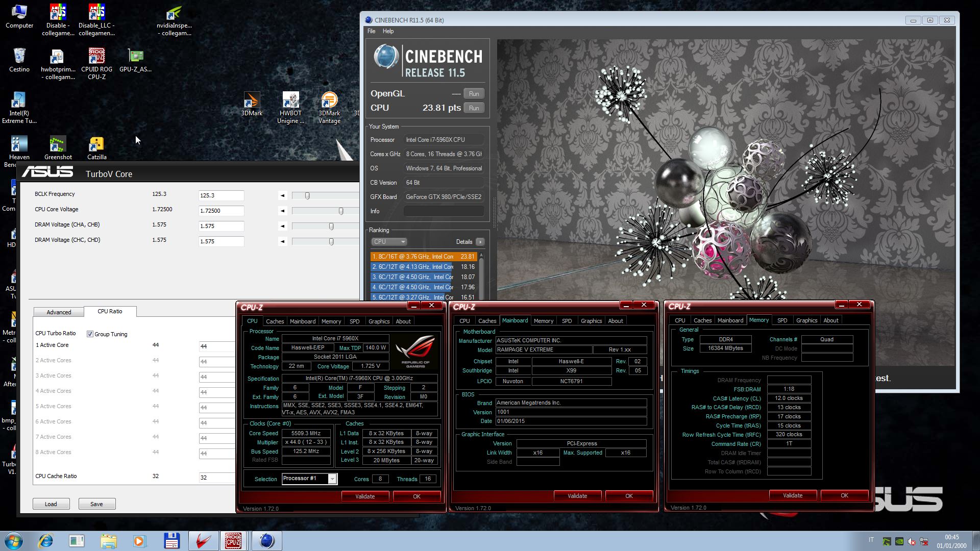Image resolution: width=980 pixels, height=551 pixels.
Task: Expand ranking Details arrow in Cinebench
Action: click(480, 242)
